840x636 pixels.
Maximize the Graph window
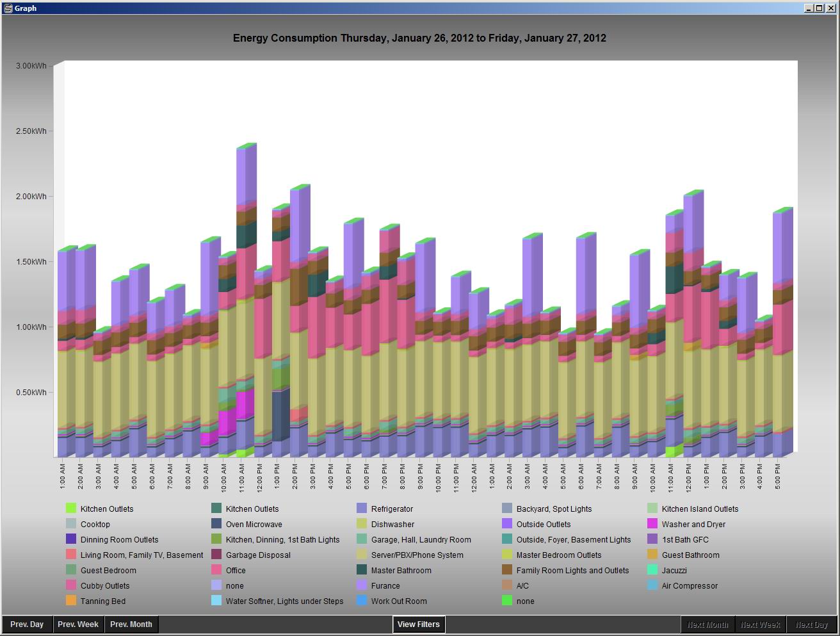(819, 8)
